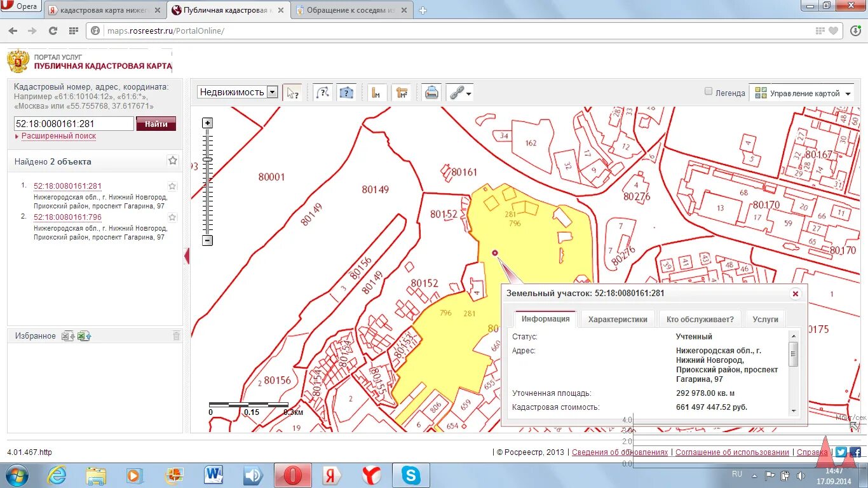Export favorites with the first Excel icon
Viewport: 868px width, 488px height.
68,336
